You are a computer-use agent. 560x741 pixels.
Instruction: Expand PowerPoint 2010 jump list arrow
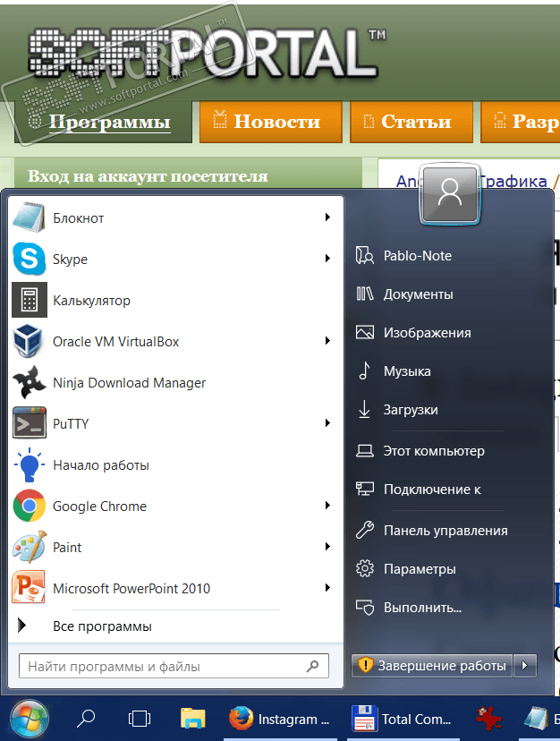coord(327,588)
